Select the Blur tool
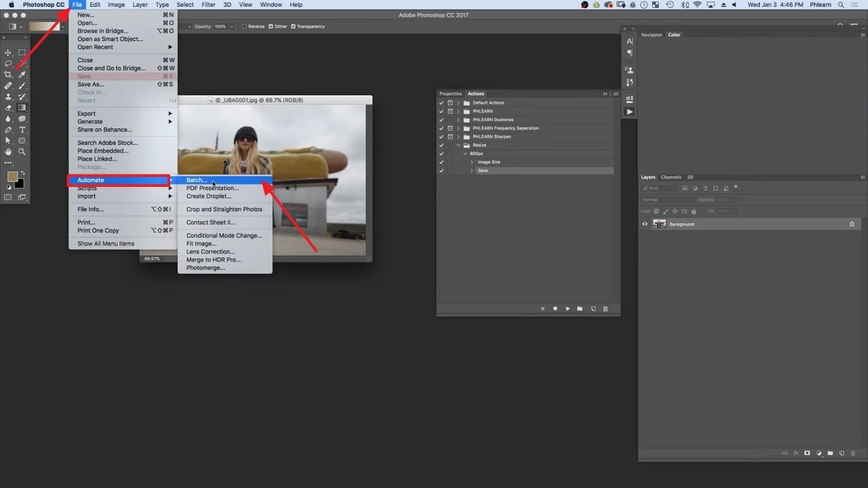This screenshot has height=488, width=868. coord(8,119)
